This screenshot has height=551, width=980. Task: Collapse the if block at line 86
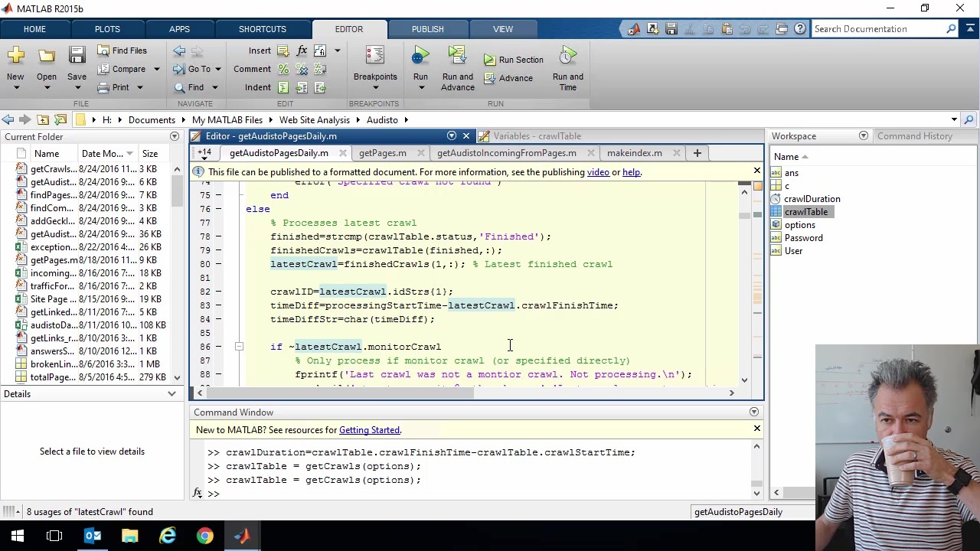pyautogui.click(x=239, y=347)
